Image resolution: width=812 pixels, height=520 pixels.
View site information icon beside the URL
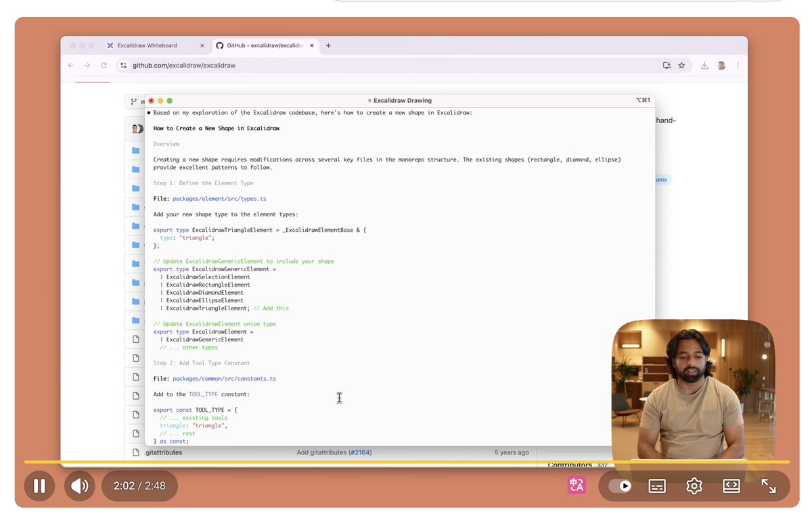pyautogui.click(x=123, y=66)
